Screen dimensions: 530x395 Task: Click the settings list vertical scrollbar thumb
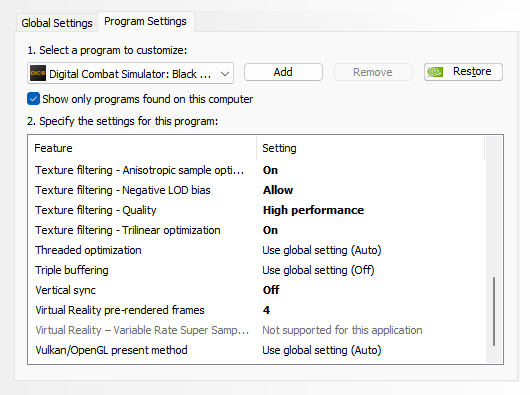pyautogui.click(x=494, y=311)
